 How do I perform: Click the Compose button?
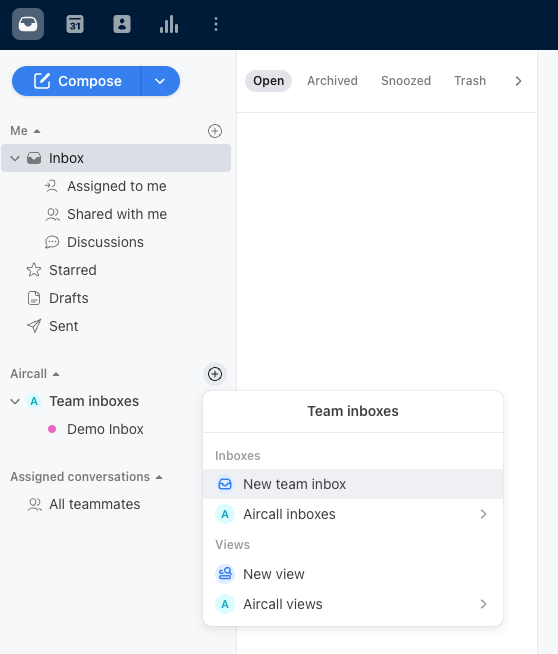tap(77, 81)
